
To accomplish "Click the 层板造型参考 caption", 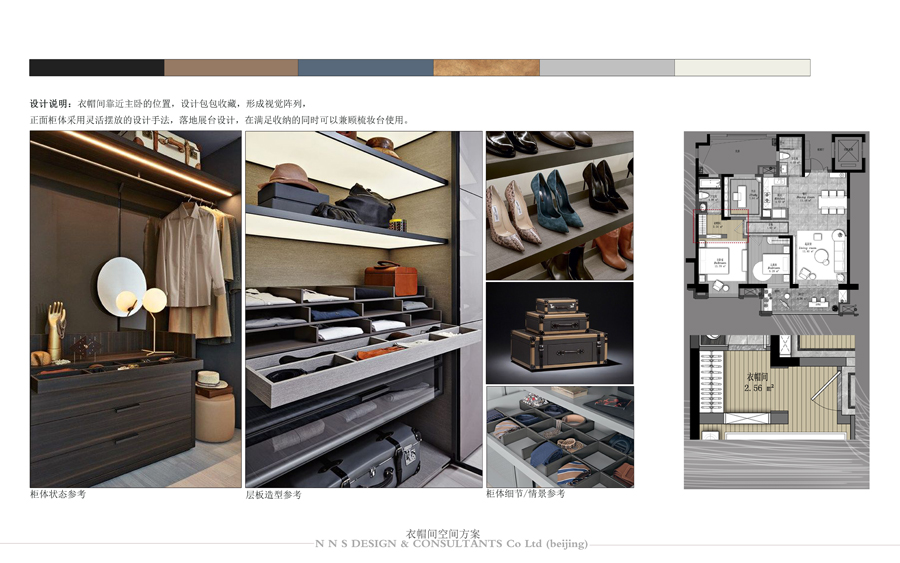I will click(273, 495).
